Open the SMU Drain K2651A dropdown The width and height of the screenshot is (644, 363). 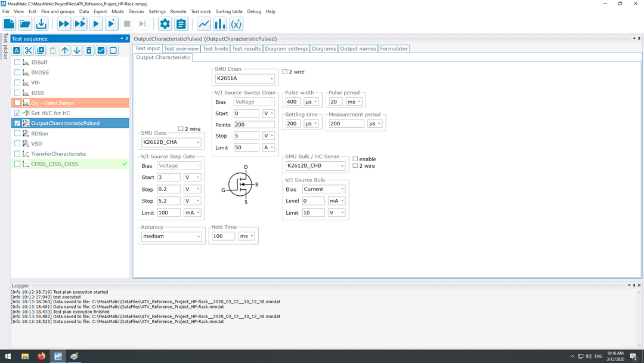pos(244,78)
